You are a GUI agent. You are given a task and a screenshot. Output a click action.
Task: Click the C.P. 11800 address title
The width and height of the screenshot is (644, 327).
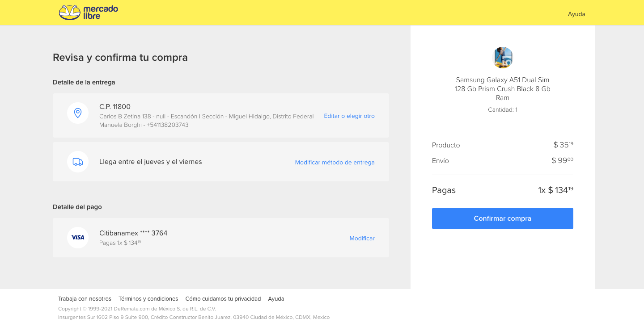pos(115,107)
